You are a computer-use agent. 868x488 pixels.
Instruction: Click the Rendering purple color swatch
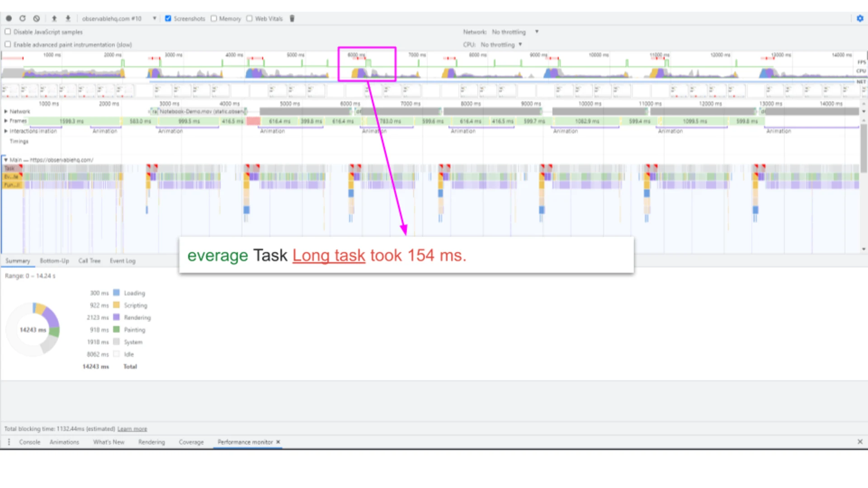116,317
